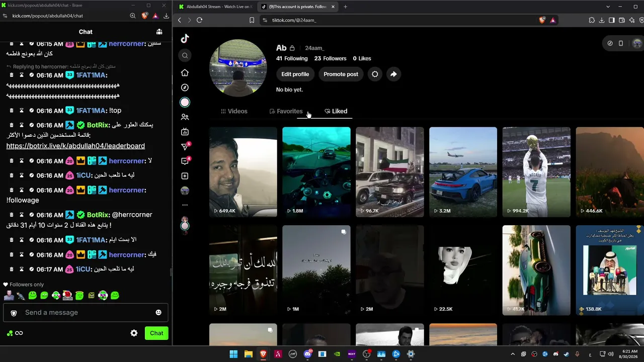
Task: Open the video with 96.7K views
Action: point(390,172)
